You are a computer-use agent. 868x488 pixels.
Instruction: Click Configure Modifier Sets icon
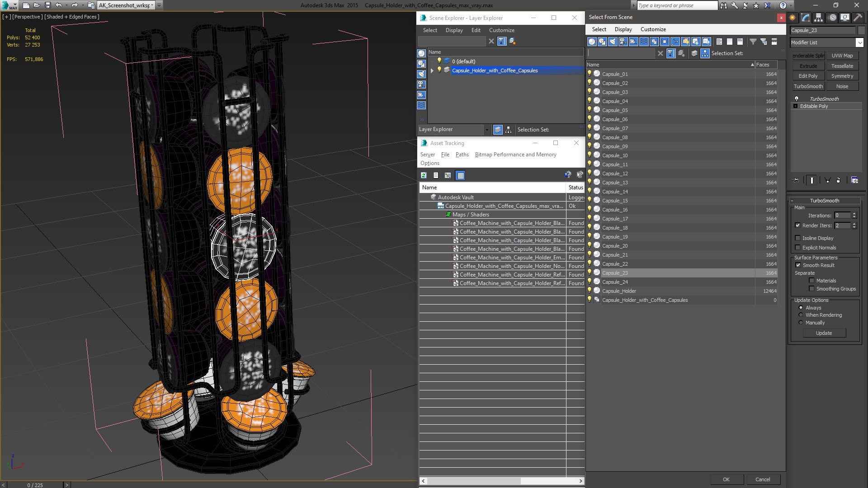pyautogui.click(x=854, y=180)
